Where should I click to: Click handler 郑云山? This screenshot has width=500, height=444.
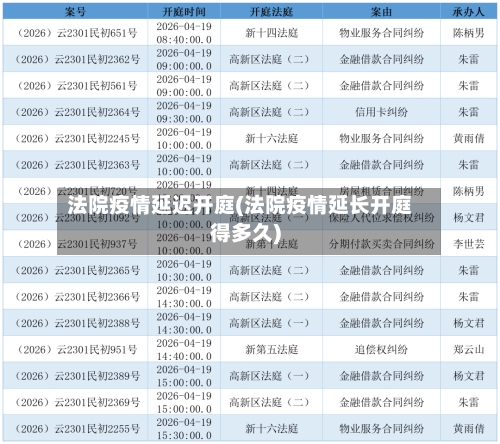[x=468, y=349]
